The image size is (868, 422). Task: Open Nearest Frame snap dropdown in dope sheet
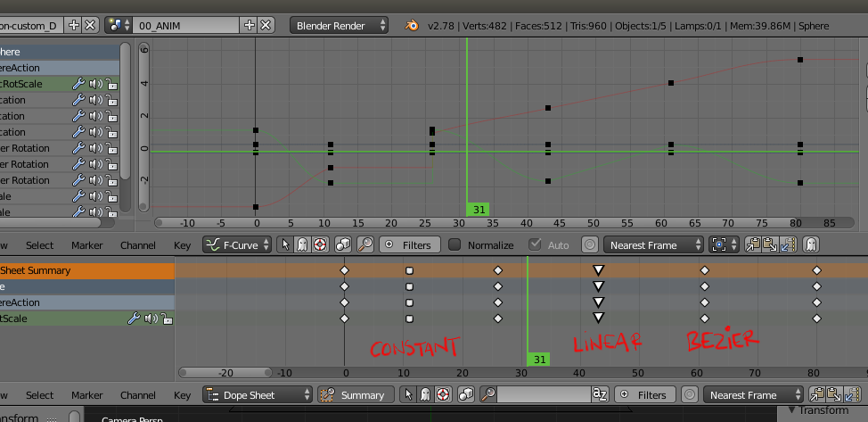(753, 395)
